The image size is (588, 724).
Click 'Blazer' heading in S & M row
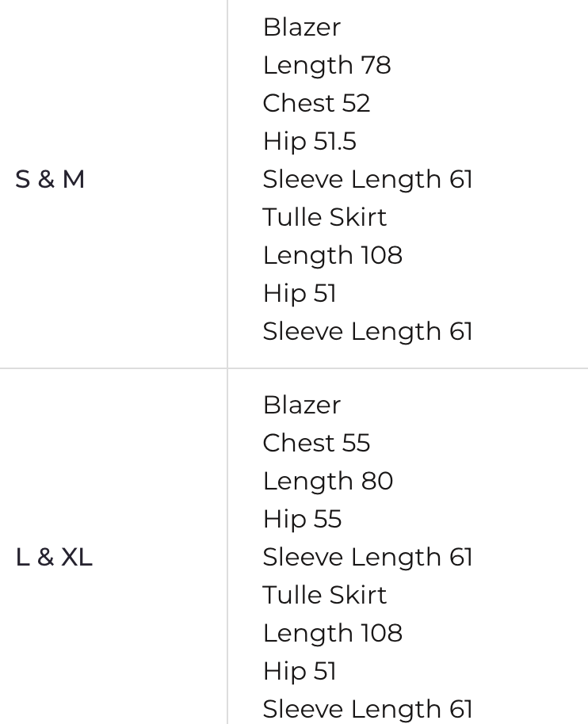pyautogui.click(x=301, y=27)
